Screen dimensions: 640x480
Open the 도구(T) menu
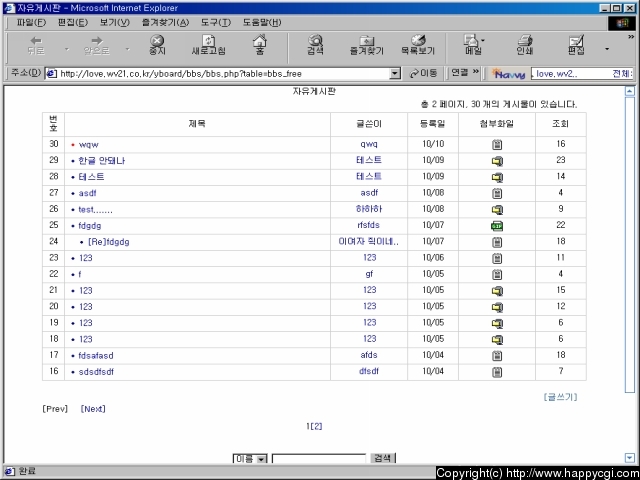coord(216,22)
